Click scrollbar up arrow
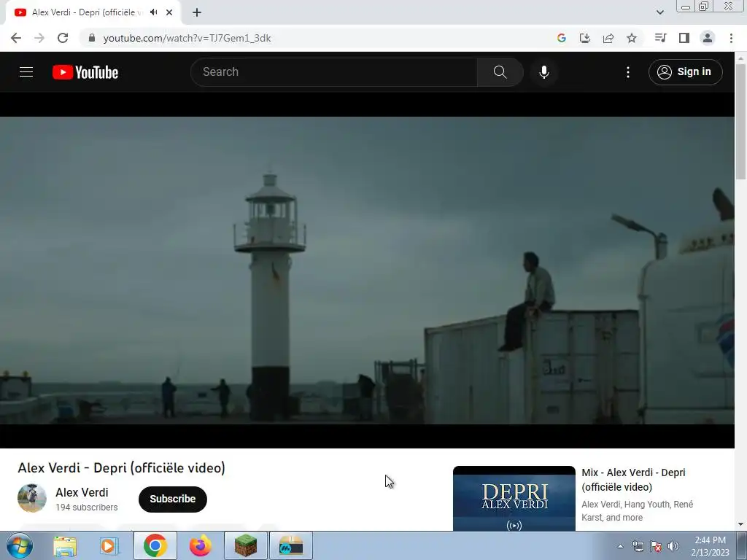The height and width of the screenshot is (560, 747). [x=740, y=58]
